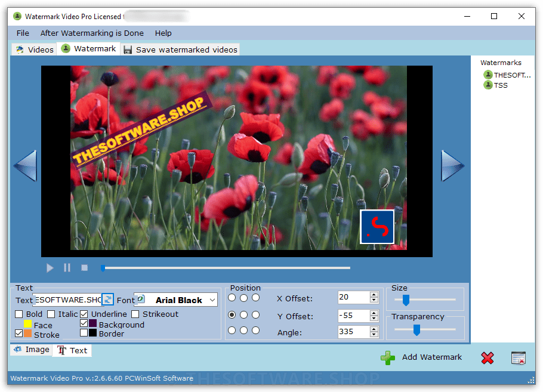Select top-right position radio button
543x392 pixels.
(255, 298)
